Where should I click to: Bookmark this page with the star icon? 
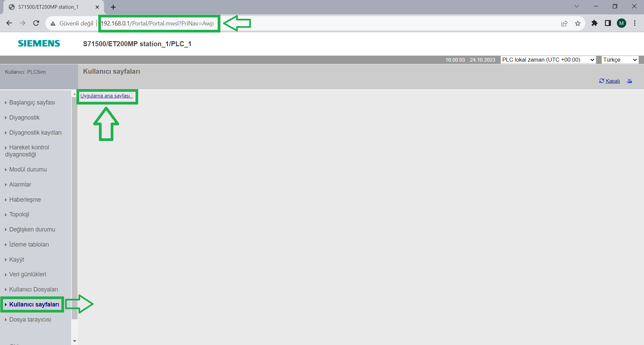click(x=578, y=23)
